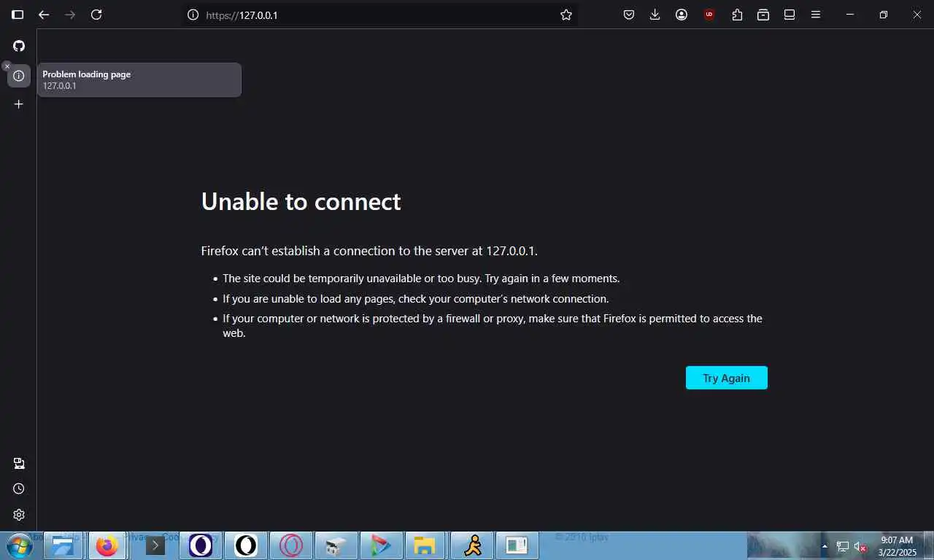
Task: Click Try Again button
Action: (726, 378)
